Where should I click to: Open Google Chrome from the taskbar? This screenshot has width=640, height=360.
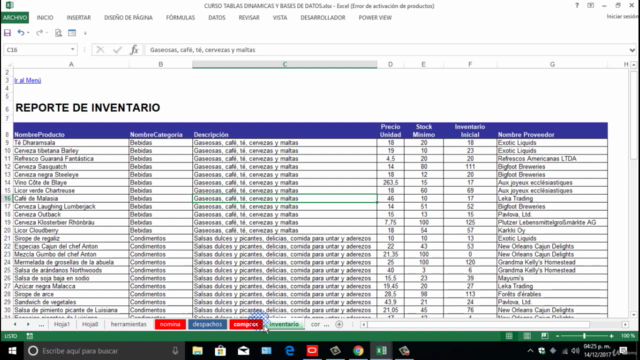click(x=358, y=351)
